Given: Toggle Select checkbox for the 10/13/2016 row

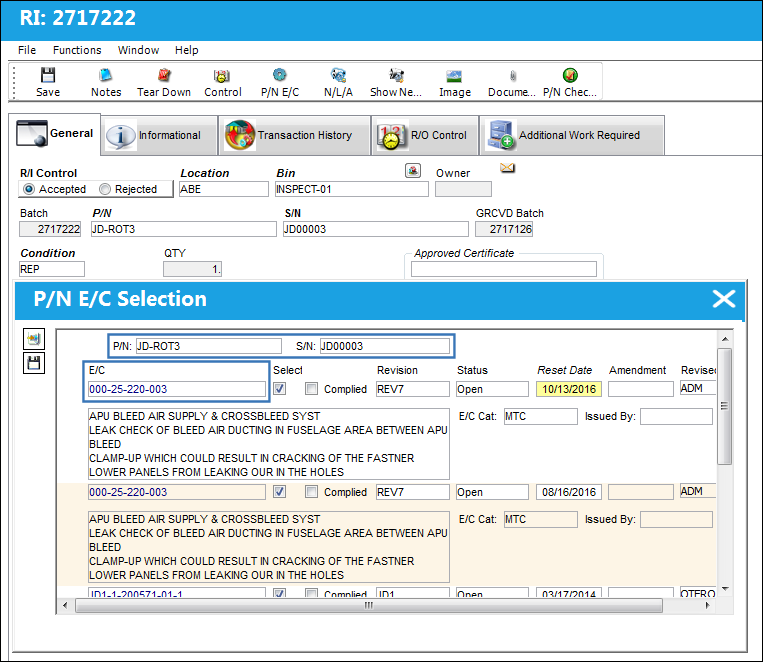Looking at the screenshot, I should (x=280, y=388).
